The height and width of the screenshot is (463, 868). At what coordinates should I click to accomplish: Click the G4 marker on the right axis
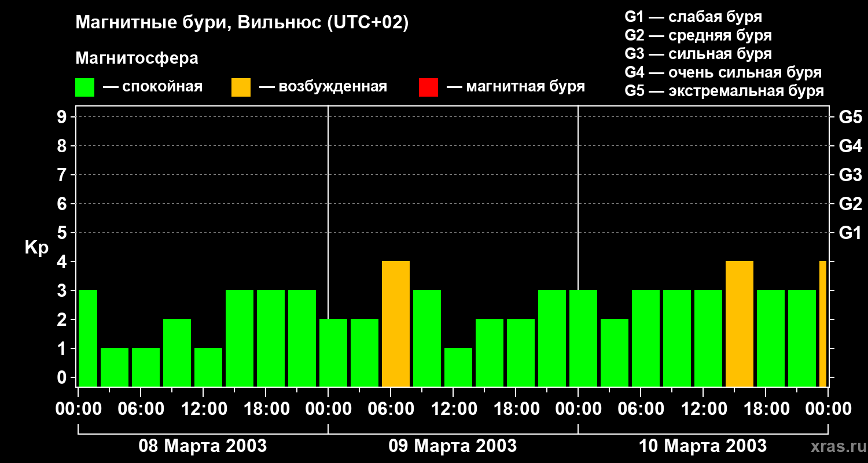(x=850, y=146)
